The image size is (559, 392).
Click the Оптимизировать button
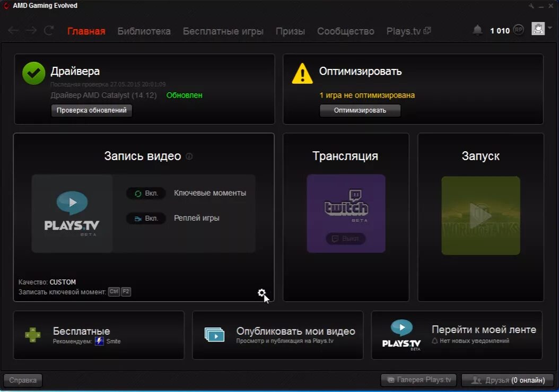(x=360, y=110)
